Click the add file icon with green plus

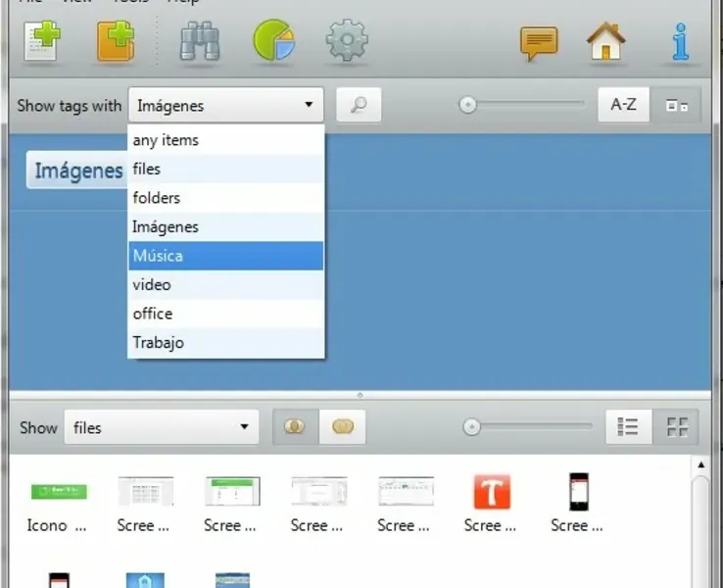(x=42, y=40)
